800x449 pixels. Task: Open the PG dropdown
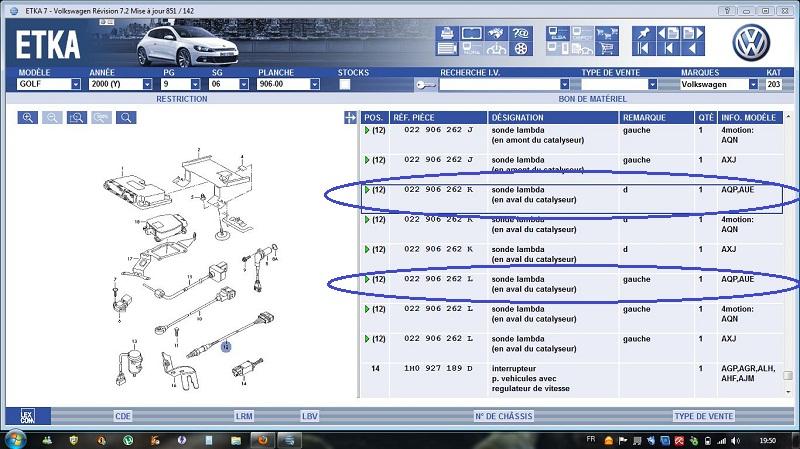(195, 84)
